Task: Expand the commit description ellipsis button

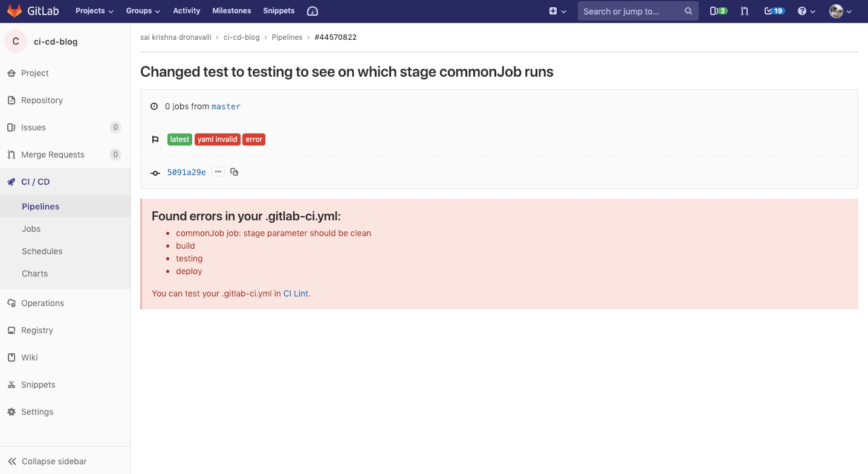Action: (218, 172)
